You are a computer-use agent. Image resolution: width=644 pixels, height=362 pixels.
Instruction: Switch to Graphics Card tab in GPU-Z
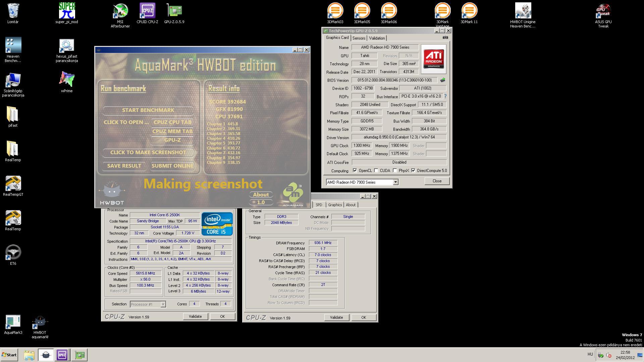[337, 38]
